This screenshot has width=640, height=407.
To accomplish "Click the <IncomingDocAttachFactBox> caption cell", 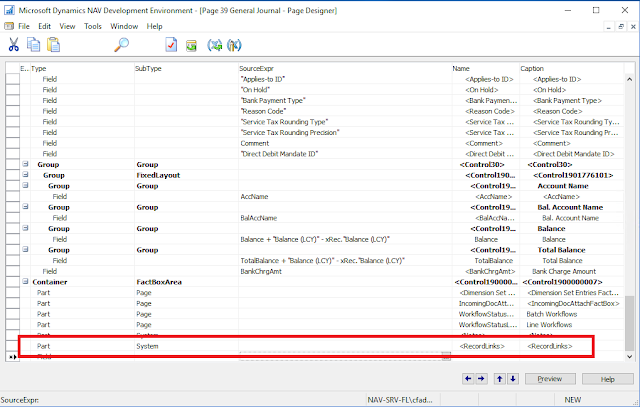I will (x=571, y=303).
